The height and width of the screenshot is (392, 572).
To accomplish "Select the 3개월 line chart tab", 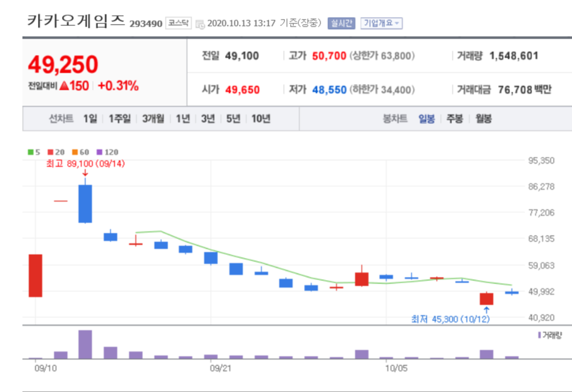I will 153,119.
